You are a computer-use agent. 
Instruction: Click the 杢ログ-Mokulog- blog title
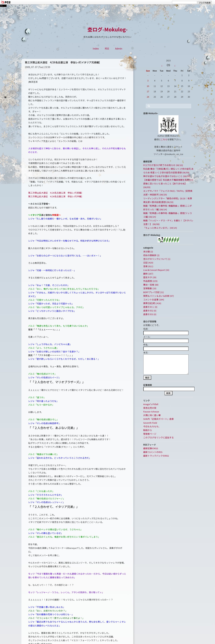pyautogui.click(x=107, y=29)
